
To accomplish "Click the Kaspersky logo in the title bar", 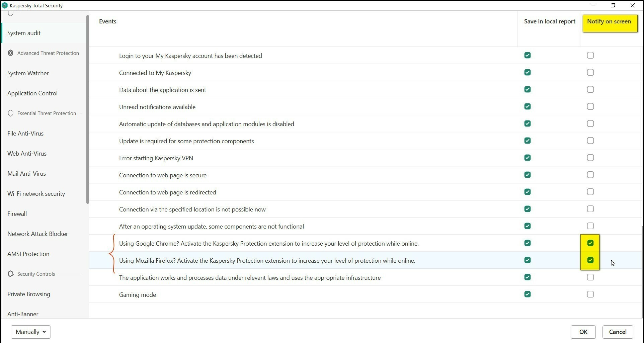I will click(x=5, y=5).
